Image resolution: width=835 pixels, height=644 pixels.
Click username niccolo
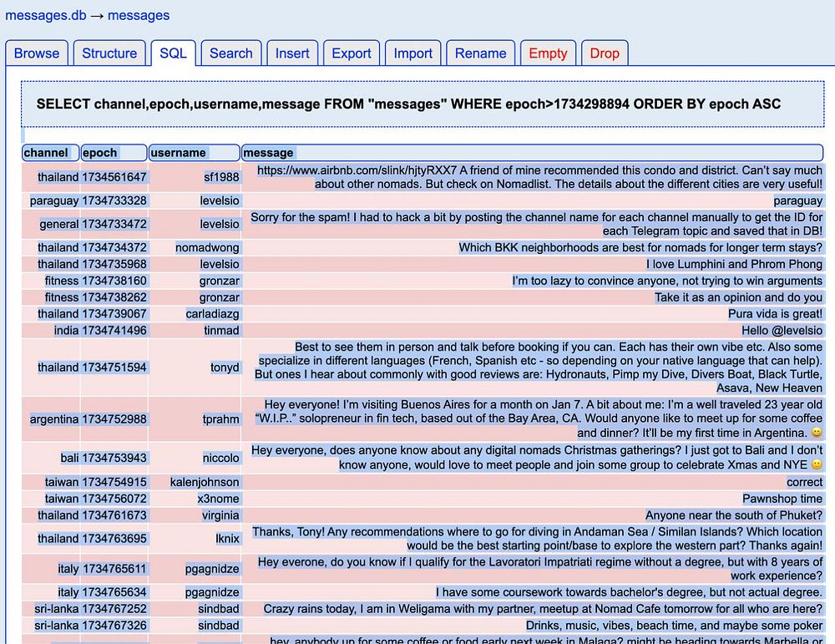[221, 458]
